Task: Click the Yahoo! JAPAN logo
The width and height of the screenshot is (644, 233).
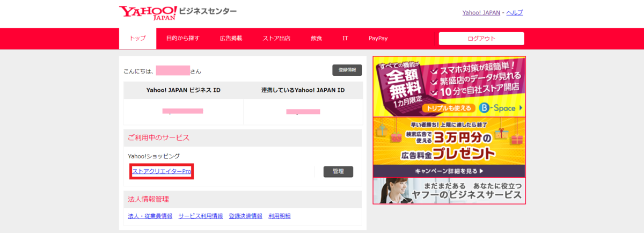Action: click(x=148, y=13)
